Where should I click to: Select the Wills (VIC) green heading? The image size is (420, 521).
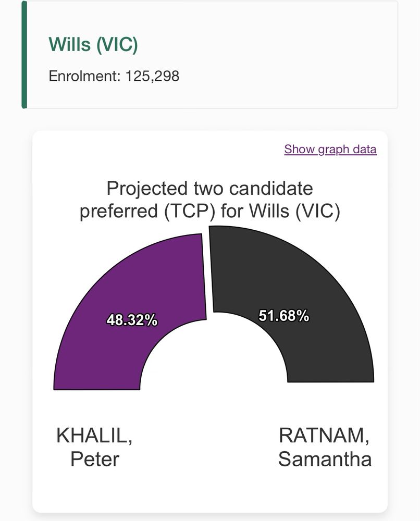tap(93, 44)
